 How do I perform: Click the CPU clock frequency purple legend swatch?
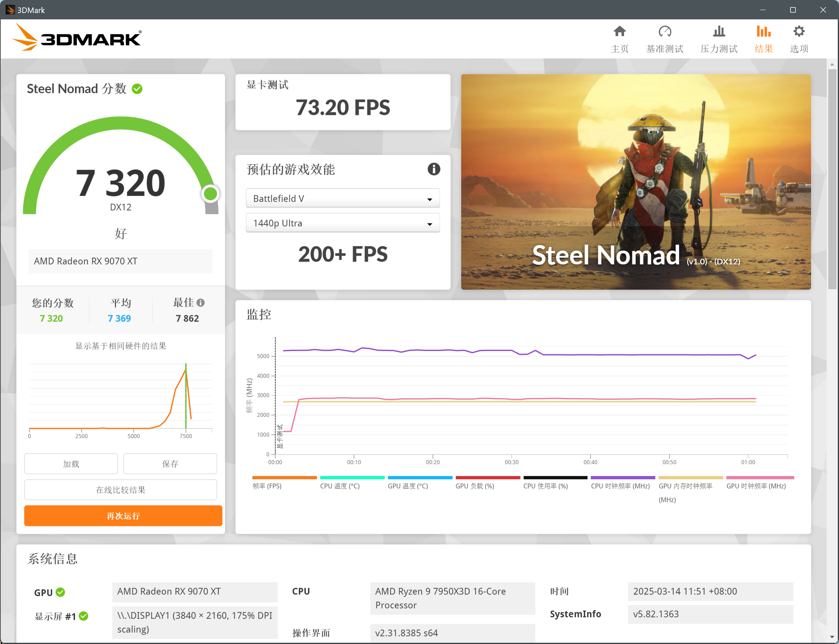[622, 478]
